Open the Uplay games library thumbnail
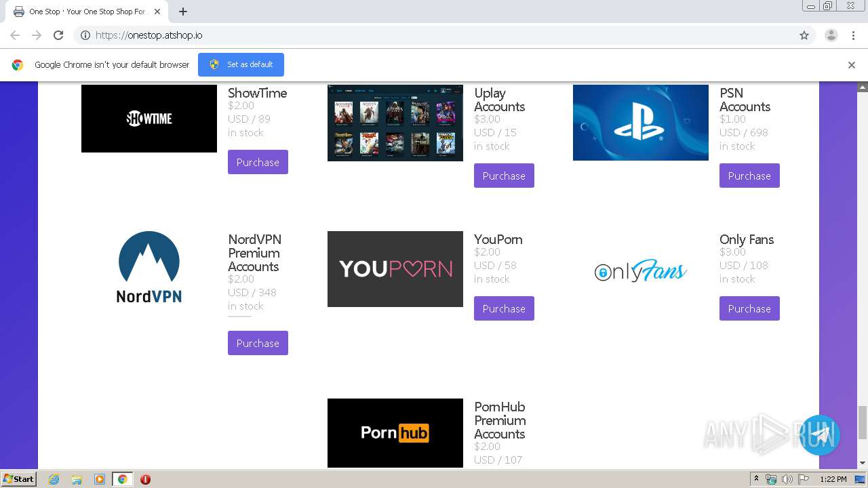 [395, 123]
